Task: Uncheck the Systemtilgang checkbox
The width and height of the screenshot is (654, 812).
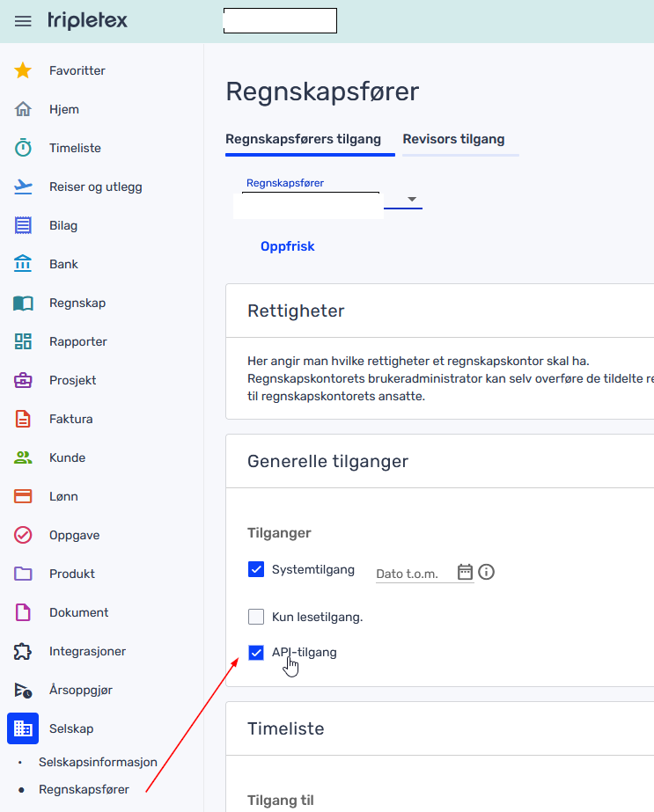Action: tap(256, 569)
